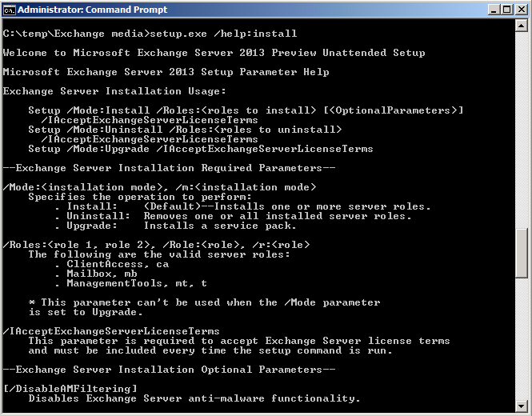Click the 'Welcome to Microsoft Exchange Server' line

pos(214,53)
